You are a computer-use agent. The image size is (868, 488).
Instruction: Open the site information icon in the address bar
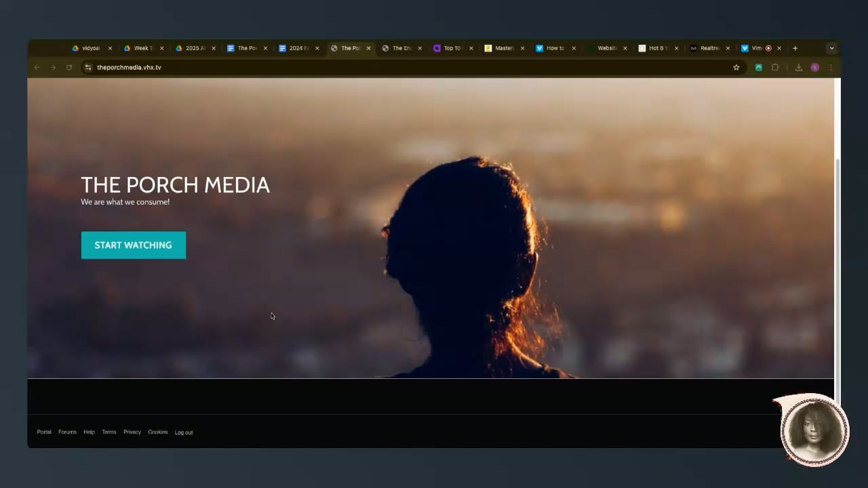[x=88, y=67]
